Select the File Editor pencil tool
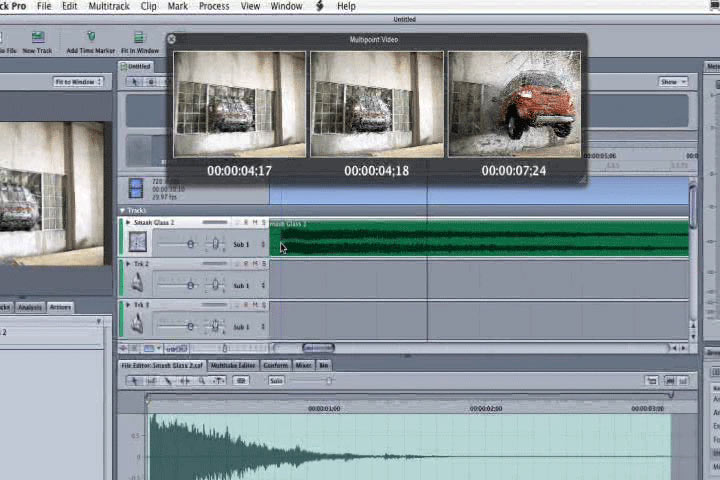Screen dimensions: 720x480 pyautogui.click(x=168, y=380)
